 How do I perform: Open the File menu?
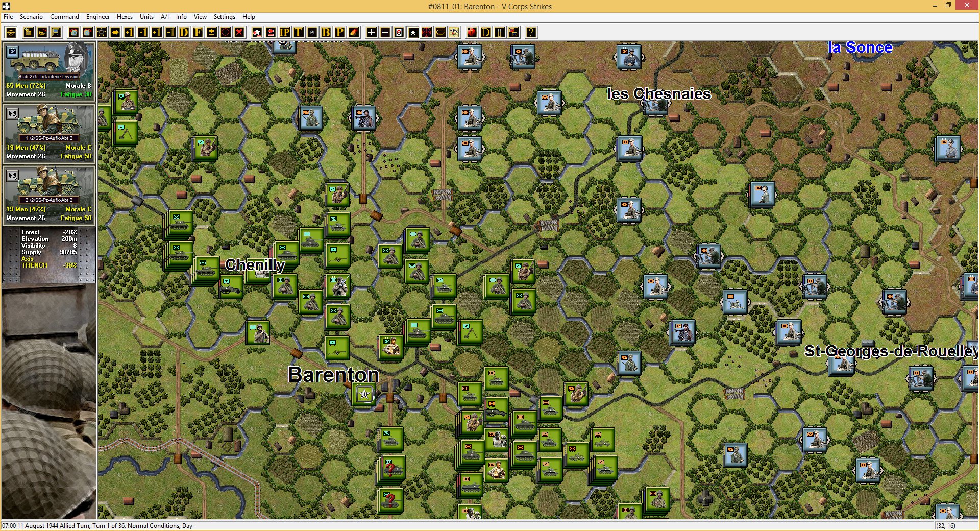click(8, 17)
